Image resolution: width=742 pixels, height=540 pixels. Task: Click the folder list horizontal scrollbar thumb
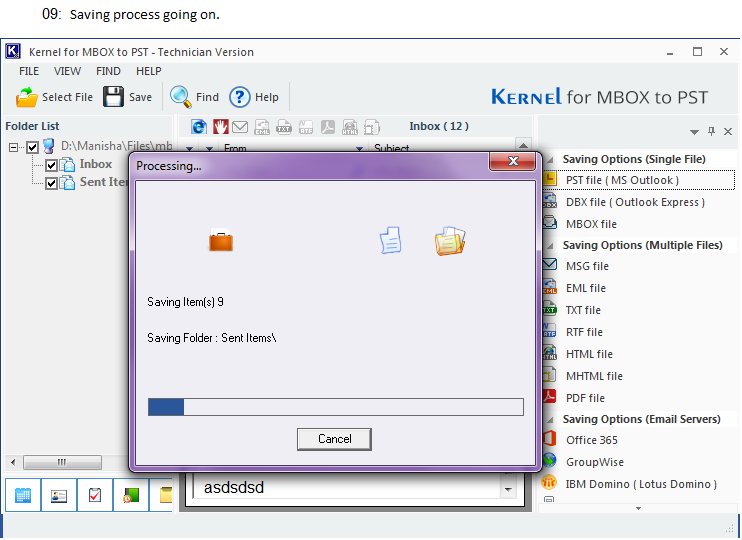(x=62, y=462)
